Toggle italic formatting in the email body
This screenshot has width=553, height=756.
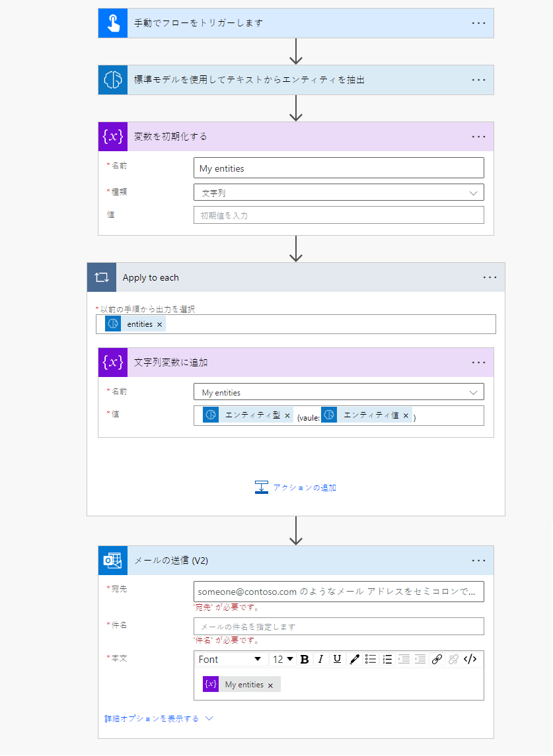click(x=320, y=658)
